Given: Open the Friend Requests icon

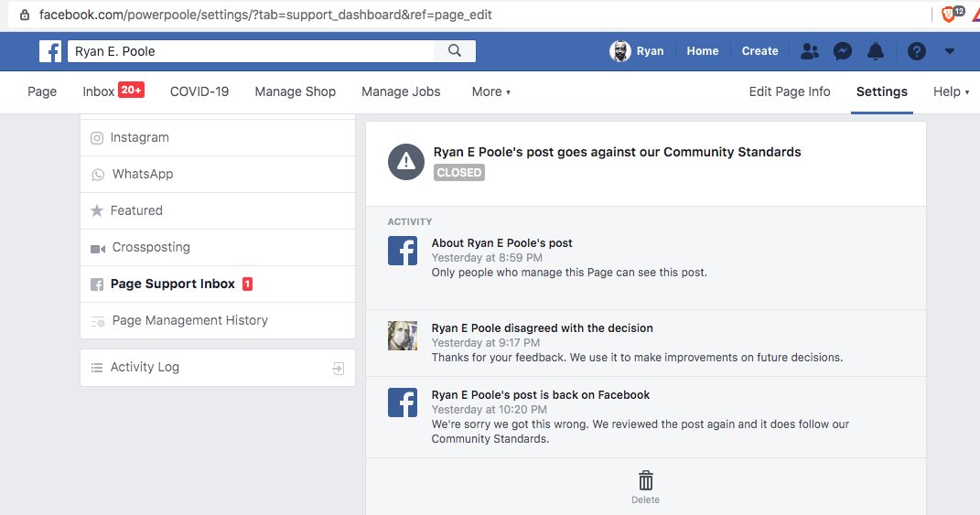Looking at the screenshot, I should coord(810,51).
